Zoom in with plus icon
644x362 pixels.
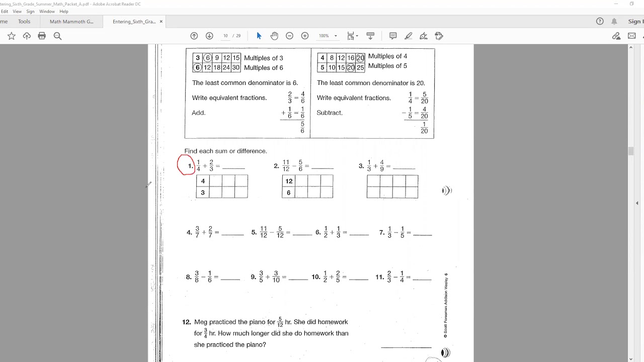(305, 36)
